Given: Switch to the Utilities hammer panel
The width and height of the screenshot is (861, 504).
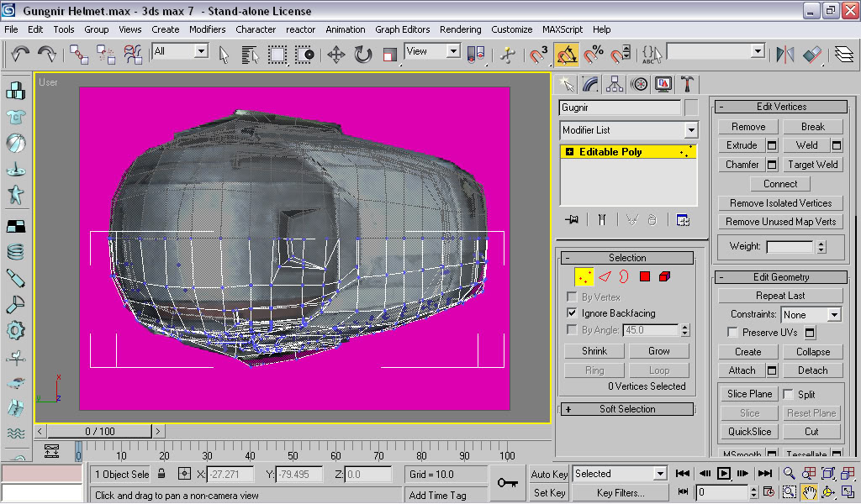Looking at the screenshot, I should point(687,84).
